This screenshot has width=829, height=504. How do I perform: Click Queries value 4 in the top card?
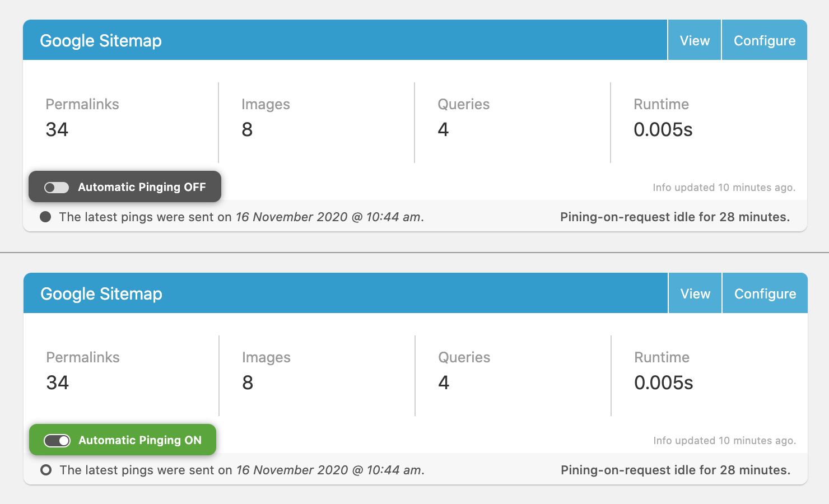coord(443,129)
